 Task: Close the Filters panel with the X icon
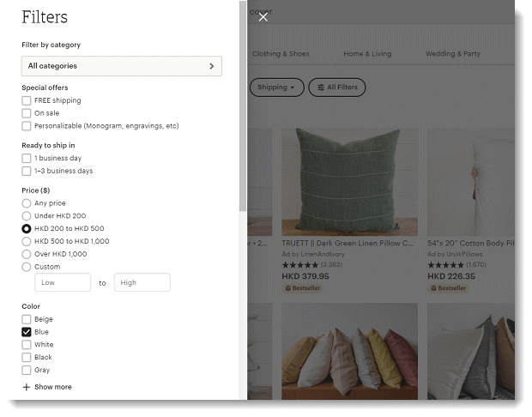coord(263,17)
